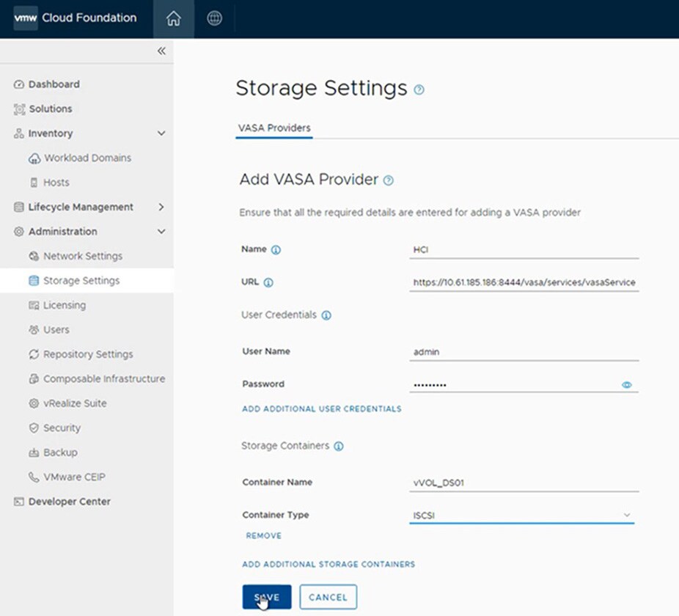Click the info icon beside URL label
679x616 pixels.
point(268,282)
